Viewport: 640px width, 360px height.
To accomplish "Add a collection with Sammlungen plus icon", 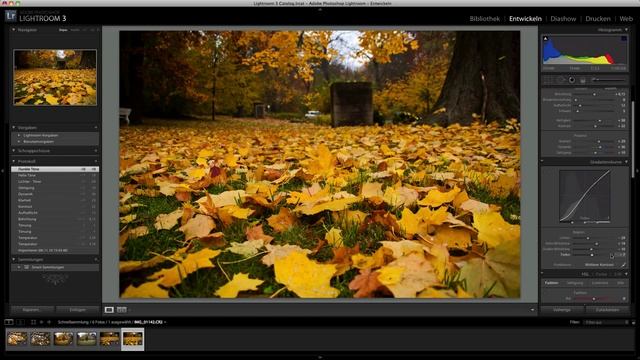I will [x=96, y=260].
